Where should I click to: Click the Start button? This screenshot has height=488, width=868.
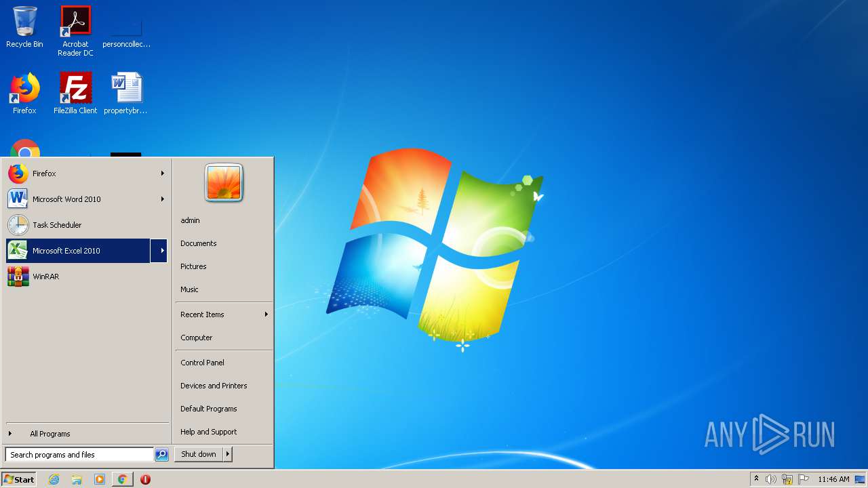[x=19, y=479]
